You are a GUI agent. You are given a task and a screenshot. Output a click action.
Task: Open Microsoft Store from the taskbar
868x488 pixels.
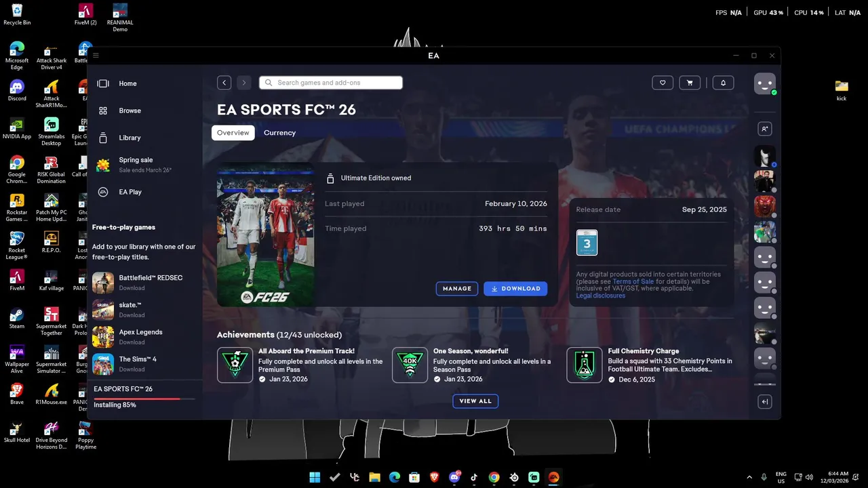pyautogui.click(x=414, y=477)
